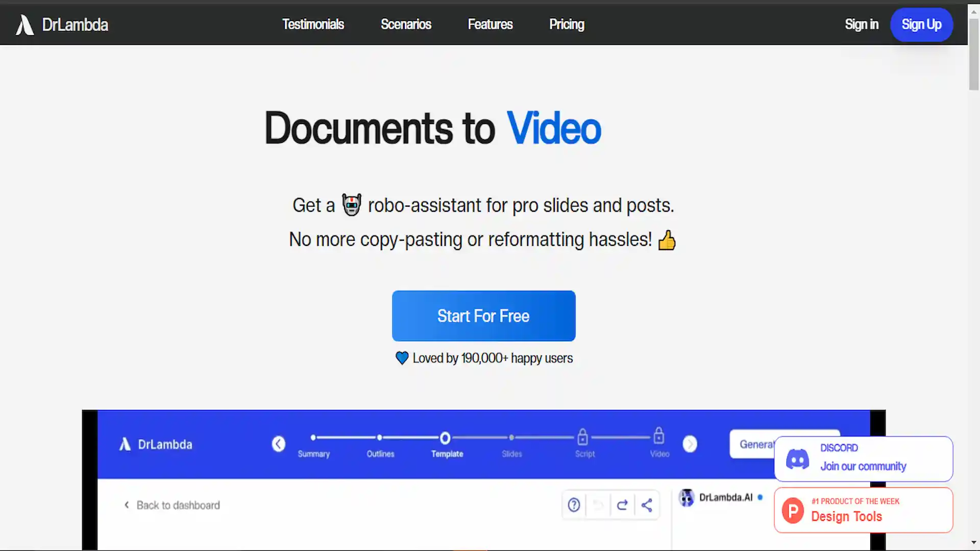Screen dimensions: 980x551
Task: Click the scrollbar up arrow
Action: click(x=974, y=11)
